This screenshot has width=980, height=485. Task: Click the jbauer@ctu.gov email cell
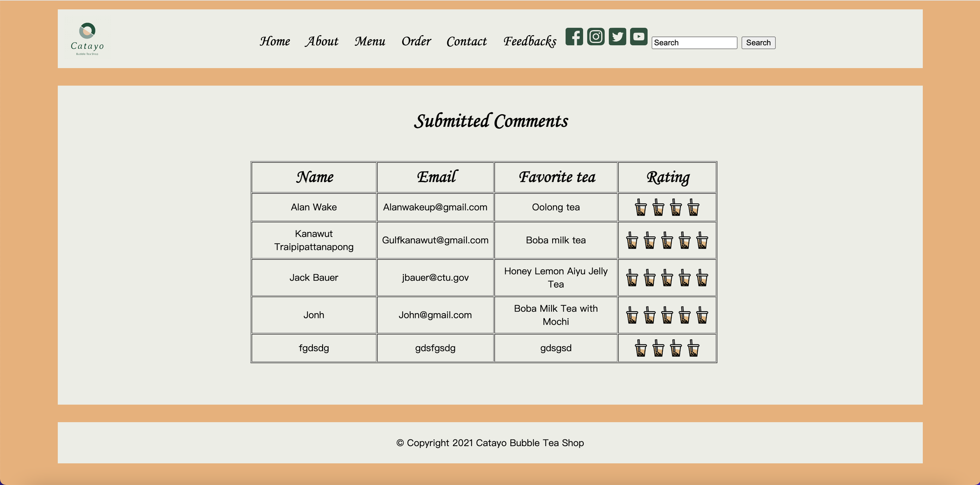[435, 278]
